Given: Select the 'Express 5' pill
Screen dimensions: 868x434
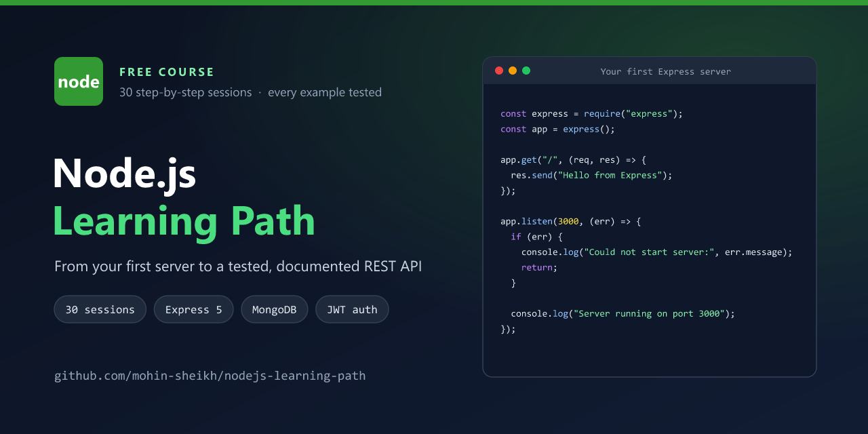Looking at the screenshot, I should pos(194,309).
